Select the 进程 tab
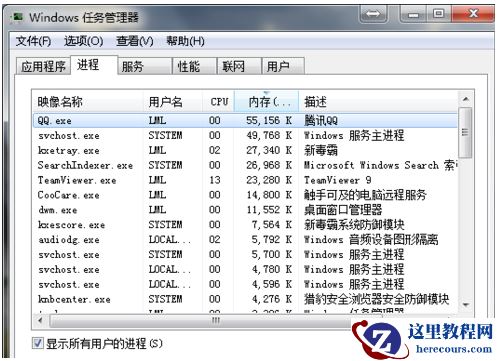 coord(94,65)
